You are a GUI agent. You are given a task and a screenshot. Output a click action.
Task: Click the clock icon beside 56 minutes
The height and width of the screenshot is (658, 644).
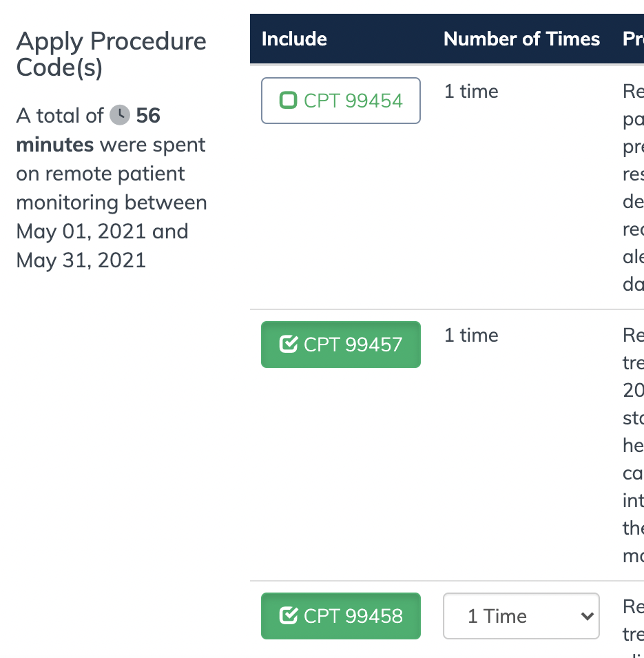(120, 115)
